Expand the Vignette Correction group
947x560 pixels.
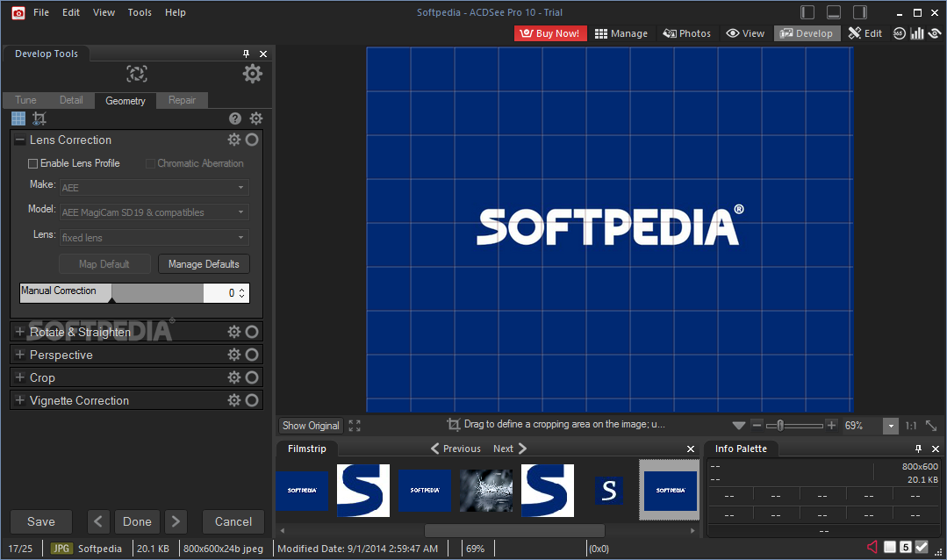coord(20,400)
